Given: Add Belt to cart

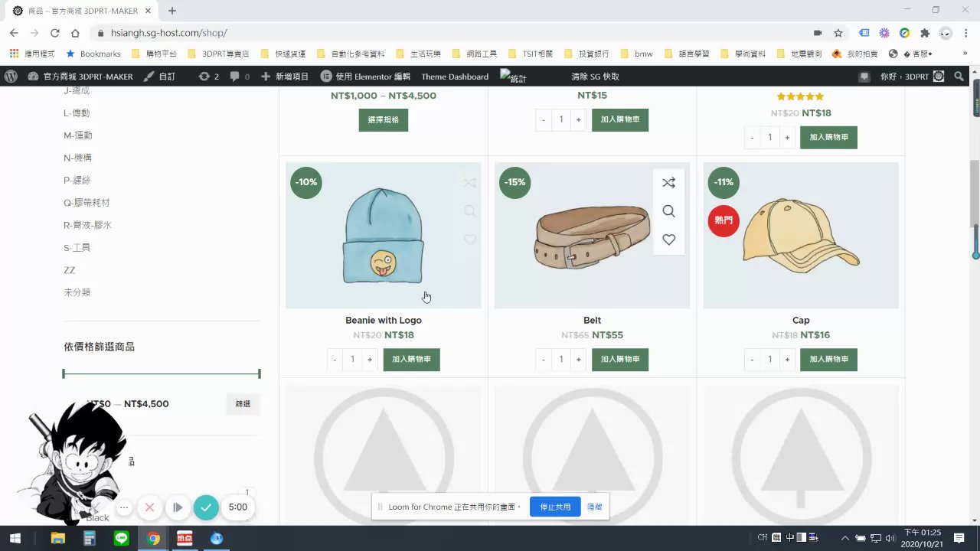Looking at the screenshot, I should coord(620,360).
